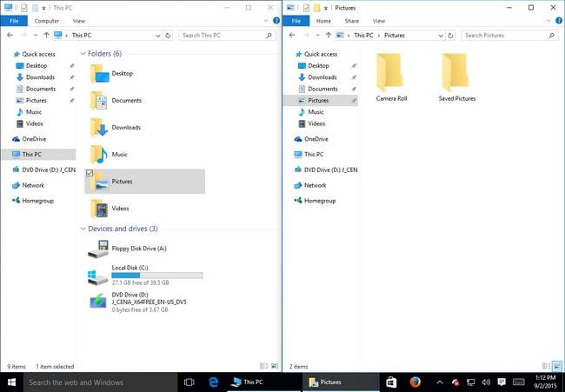This screenshot has height=392, width=565.
Task: Switch to details view in This PC window
Action: click(263, 366)
